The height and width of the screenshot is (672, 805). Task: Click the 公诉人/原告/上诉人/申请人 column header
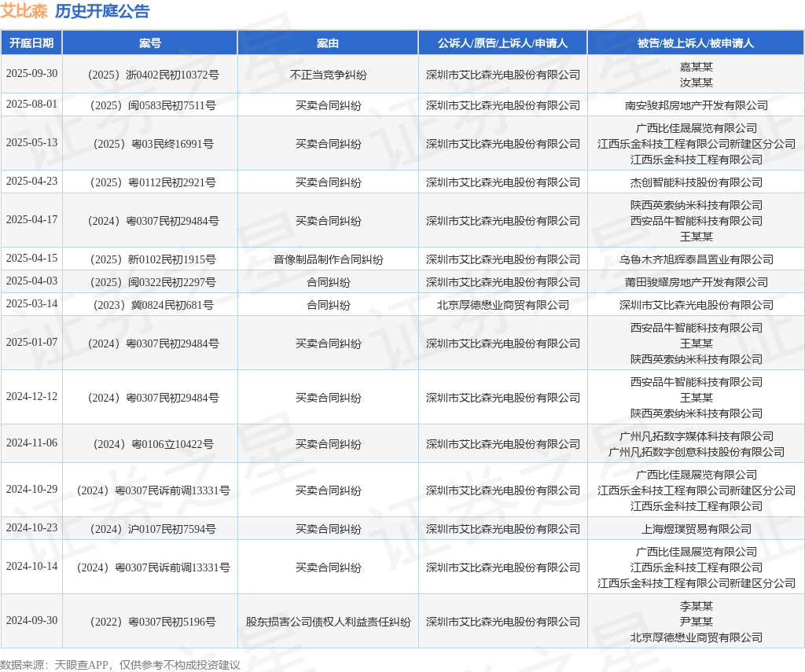502,43
